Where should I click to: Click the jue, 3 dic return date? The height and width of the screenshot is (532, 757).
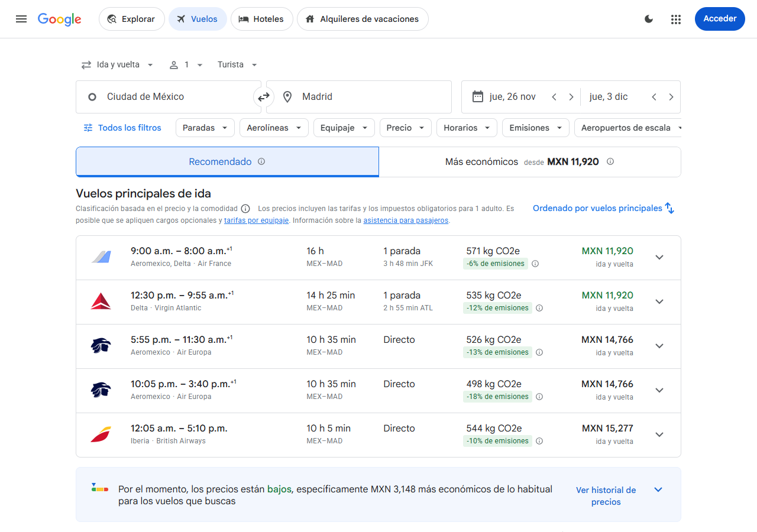coord(609,97)
